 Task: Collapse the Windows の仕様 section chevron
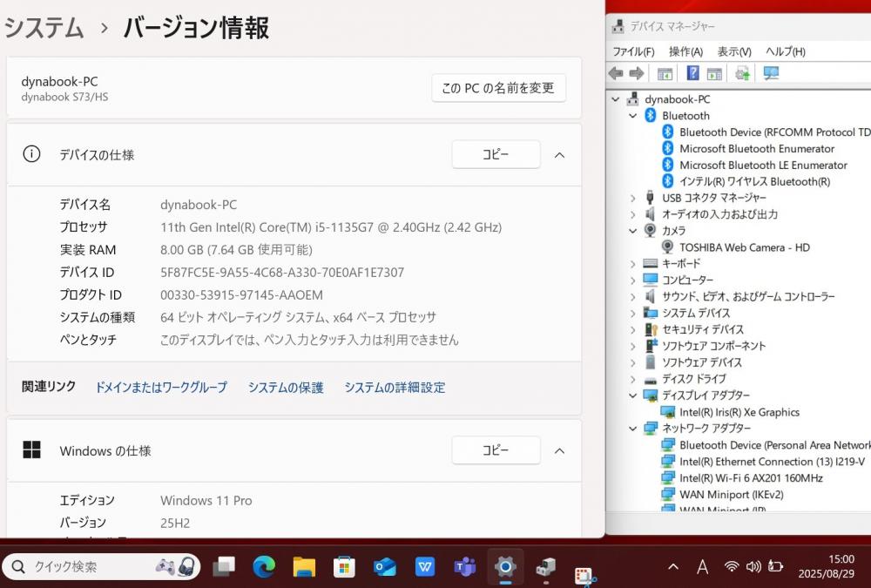[560, 451]
